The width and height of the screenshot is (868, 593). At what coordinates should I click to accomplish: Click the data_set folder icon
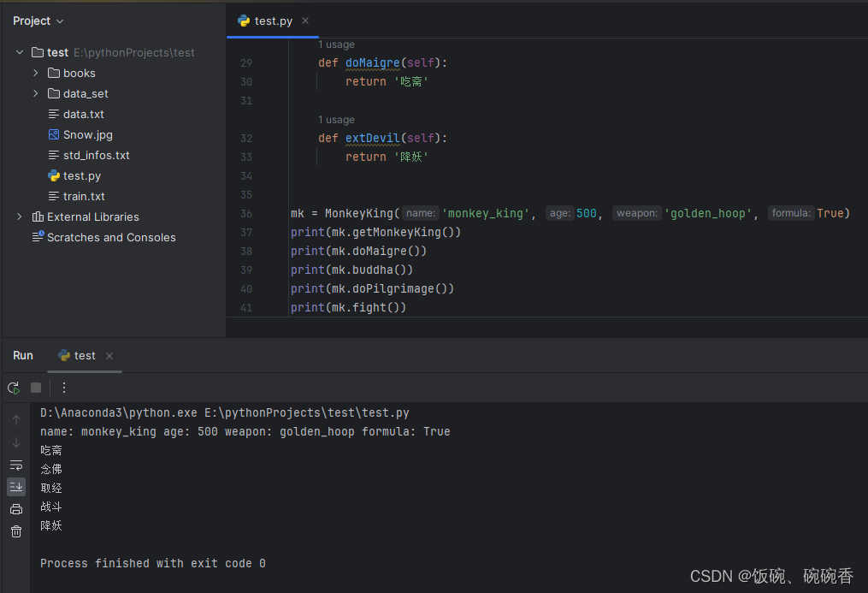pyautogui.click(x=54, y=93)
